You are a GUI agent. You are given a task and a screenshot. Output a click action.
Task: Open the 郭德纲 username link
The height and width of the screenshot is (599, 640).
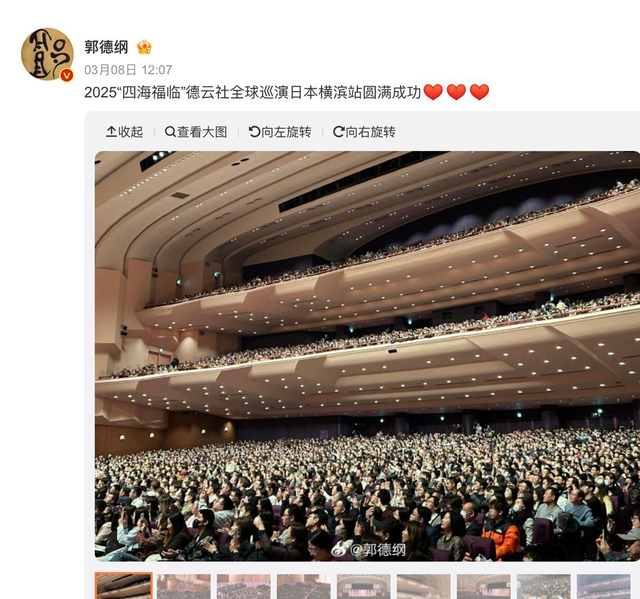106,47
